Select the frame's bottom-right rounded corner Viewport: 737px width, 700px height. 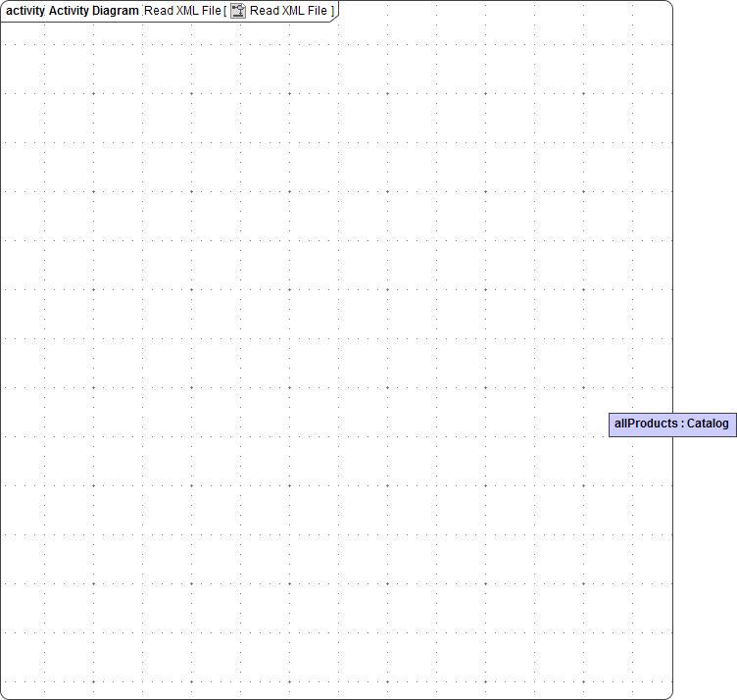669,695
